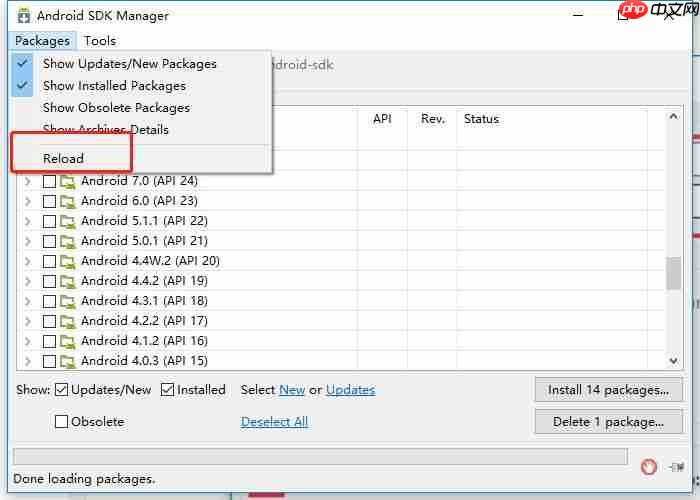Screen dimensions: 700x500
Task: Open the Packages menu
Action: (42, 41)
